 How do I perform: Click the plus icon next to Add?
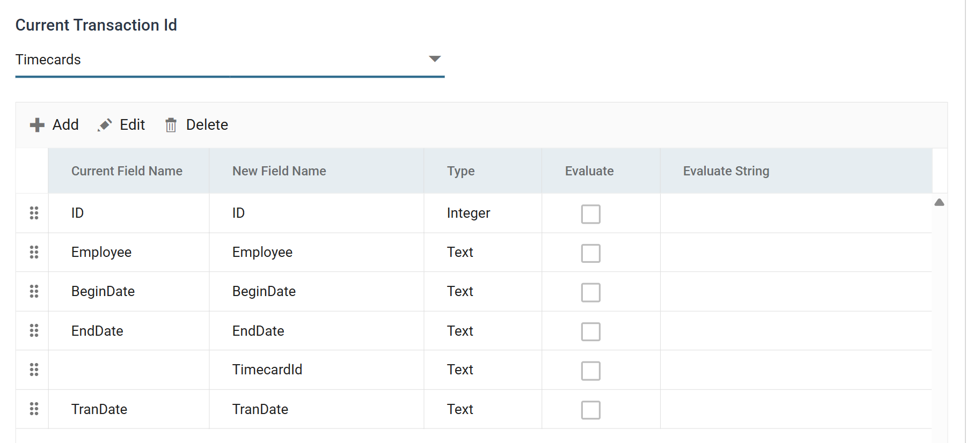[37, 125]
